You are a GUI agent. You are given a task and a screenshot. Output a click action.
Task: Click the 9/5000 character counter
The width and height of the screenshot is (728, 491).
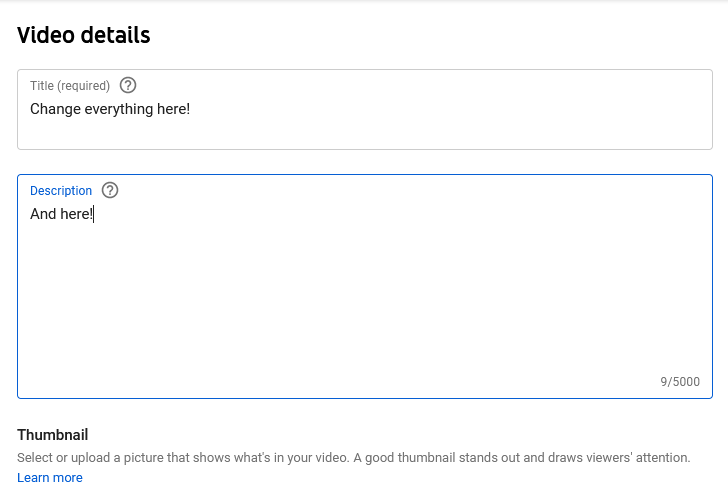click(x=680, y=382)
